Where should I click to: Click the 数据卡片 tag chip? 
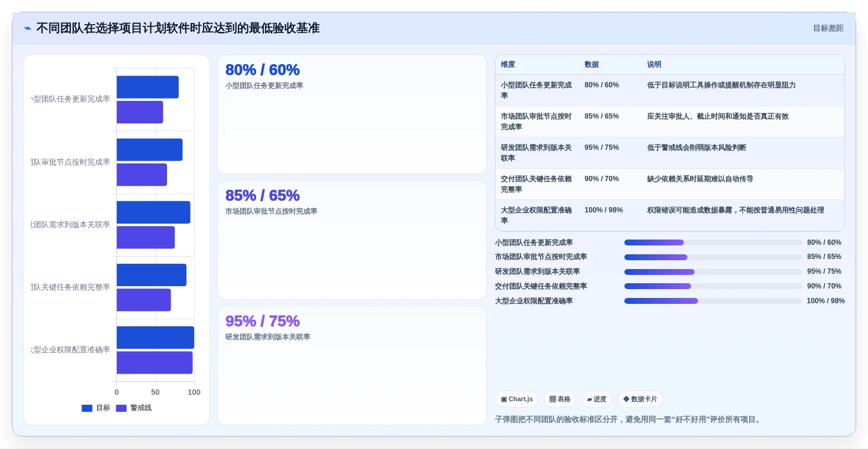(640, 399)
